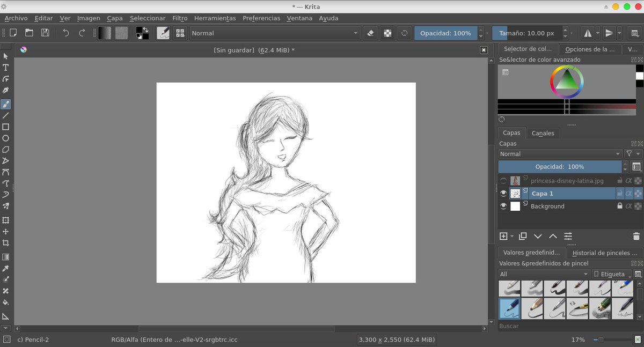Expand the toolbox overflow arrow
Viewport: 644px width, 347px height.
pyautogui.click(x=6, y=328)
